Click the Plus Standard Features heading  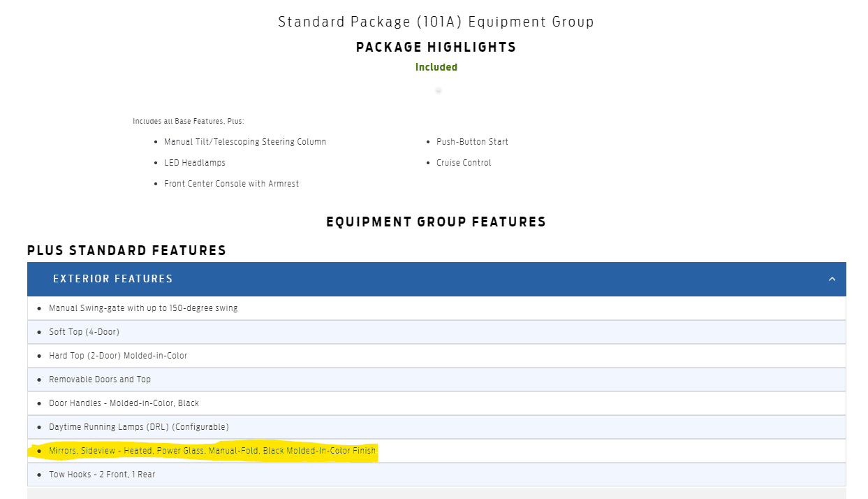click(127, 250)
